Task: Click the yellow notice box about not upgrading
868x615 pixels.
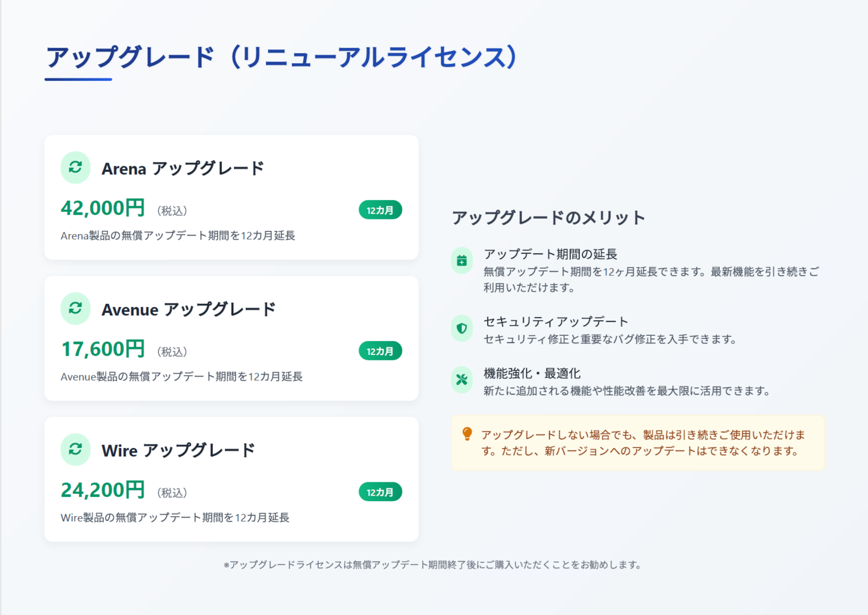Action: coord(638,443)
